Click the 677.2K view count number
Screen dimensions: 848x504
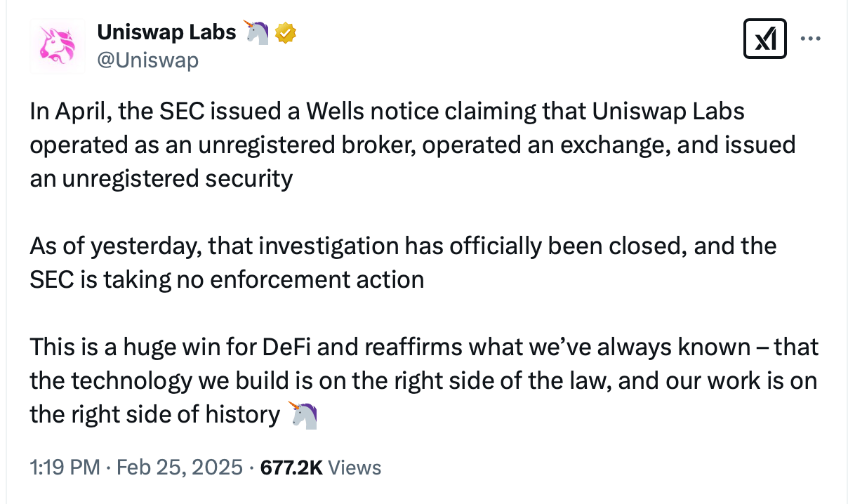(x=291, y=467)
